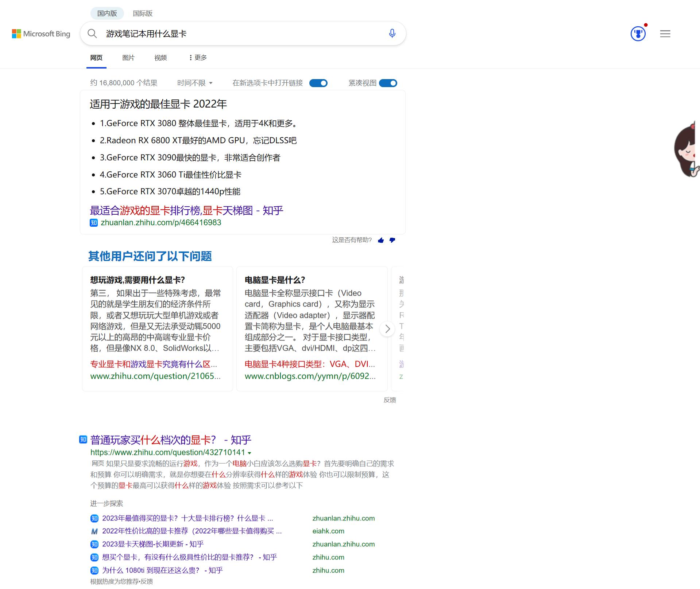Turn off the 紧凑视图 toggle
Viewport: 700px width, 589px height.
coord(388,83)
